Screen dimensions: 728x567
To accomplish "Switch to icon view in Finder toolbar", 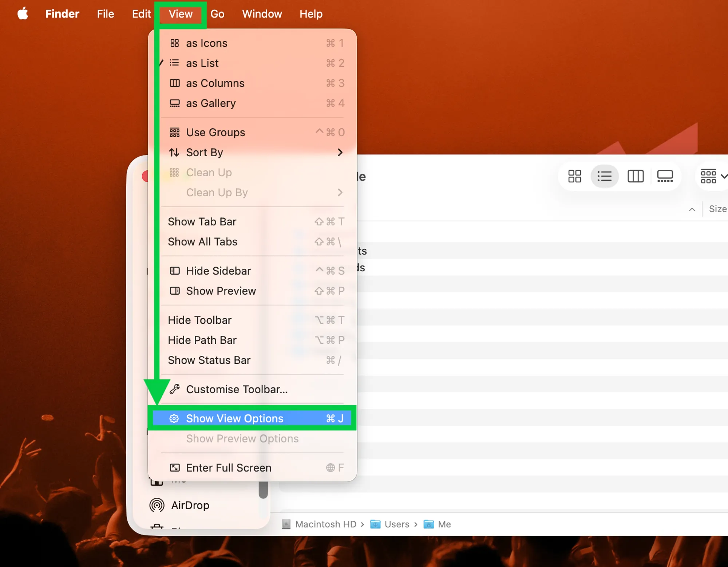I will 574,177.
